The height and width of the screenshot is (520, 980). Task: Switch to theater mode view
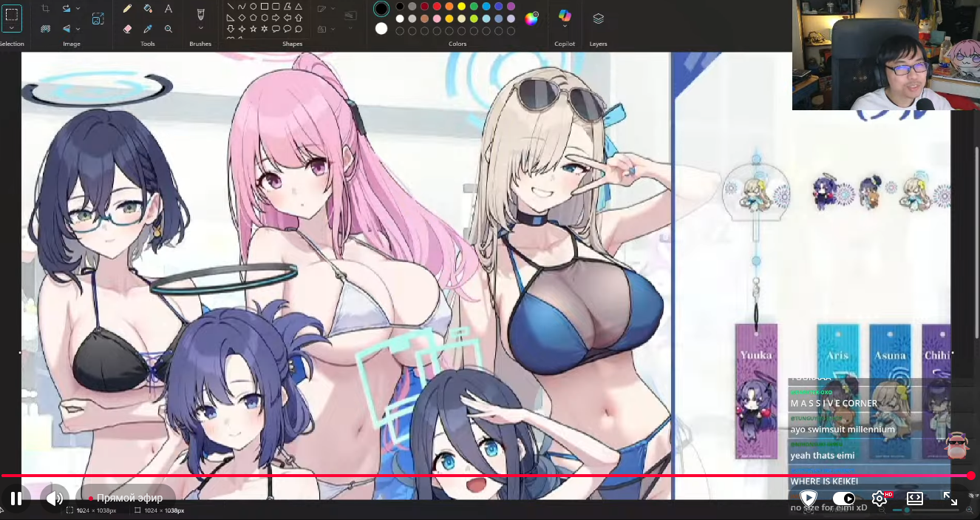[x=915, y=499]
